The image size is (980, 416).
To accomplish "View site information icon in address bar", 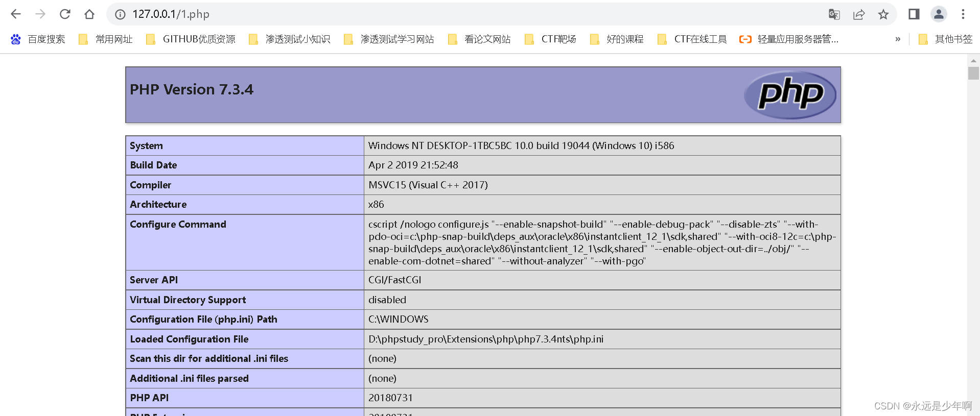I will pos(120,14).
